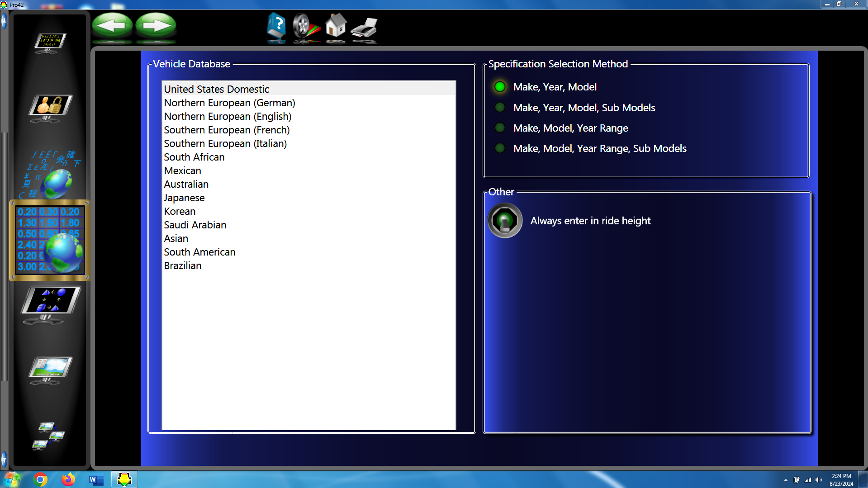
Task: Select Northern European (English) database
Action: click(308, 116)
